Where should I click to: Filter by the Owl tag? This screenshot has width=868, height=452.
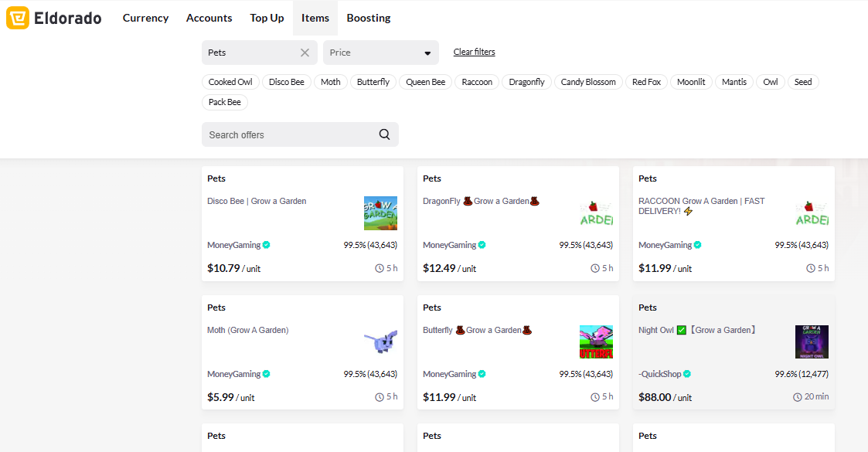click(771, 82)
